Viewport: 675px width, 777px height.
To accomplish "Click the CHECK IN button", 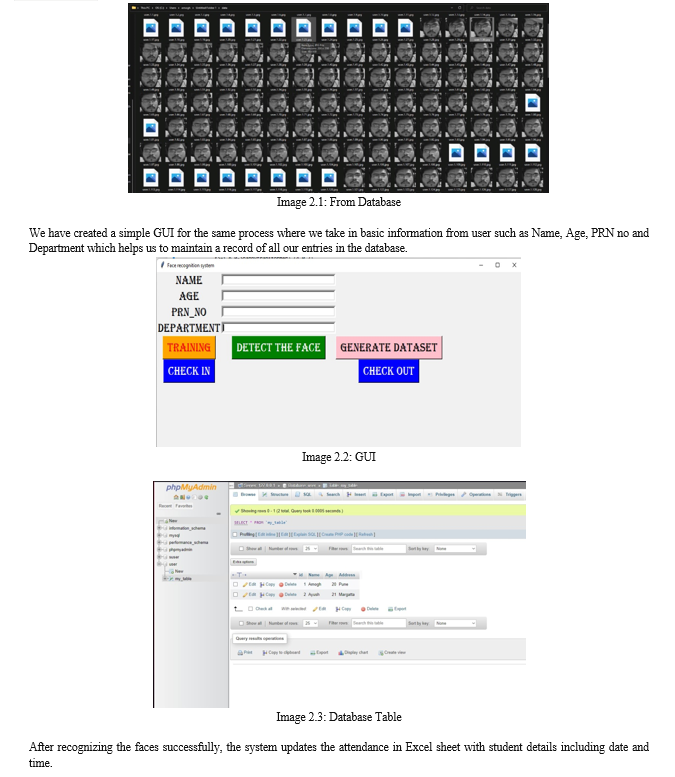I will click(x=189, y=371).
